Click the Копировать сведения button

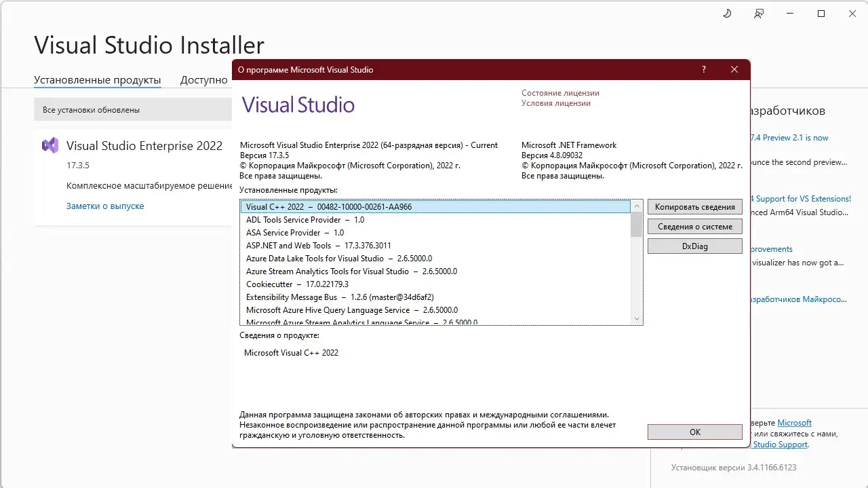(695, 207)
